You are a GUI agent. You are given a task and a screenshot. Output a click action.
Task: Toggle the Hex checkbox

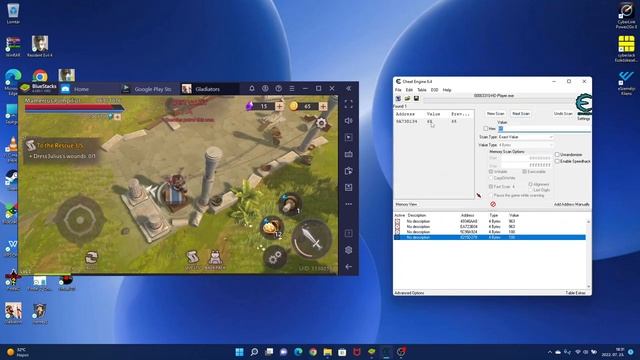tap(486, 129)
